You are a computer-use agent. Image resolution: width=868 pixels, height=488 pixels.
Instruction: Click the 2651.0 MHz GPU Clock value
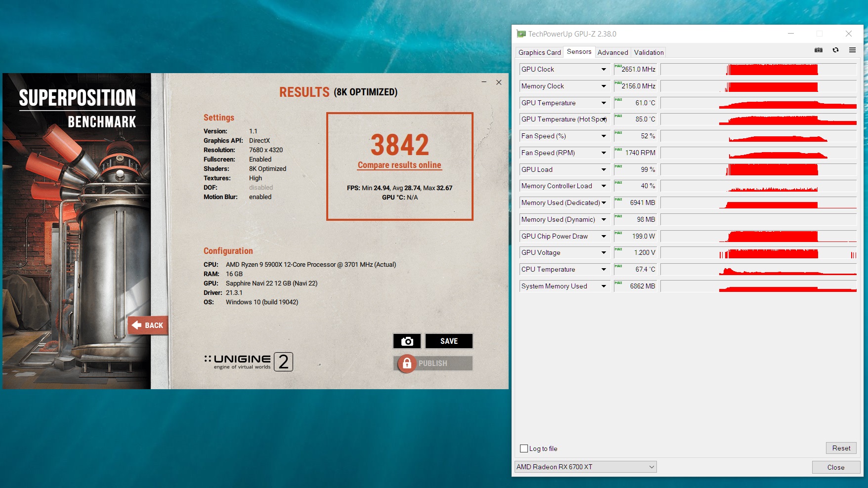[x=639, y=69]
